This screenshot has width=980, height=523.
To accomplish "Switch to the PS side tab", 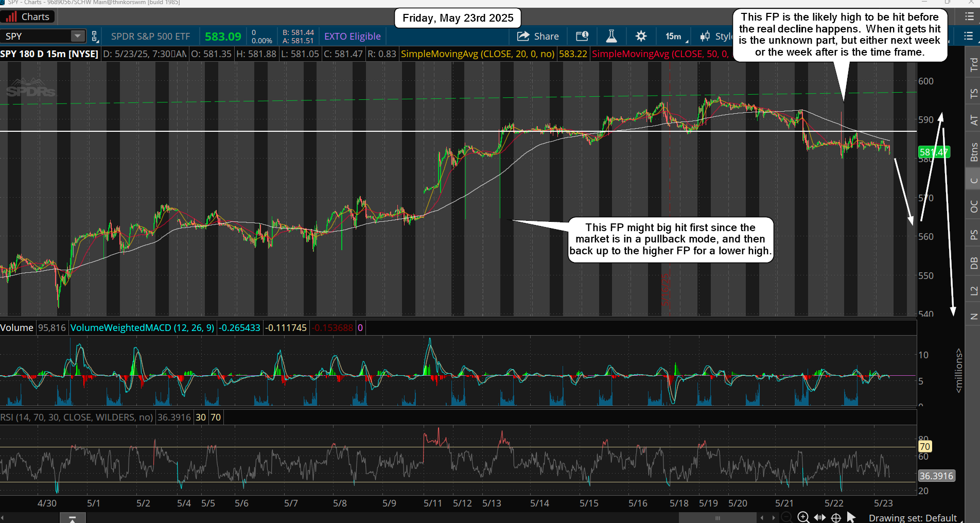I will [x=973, y=235].
